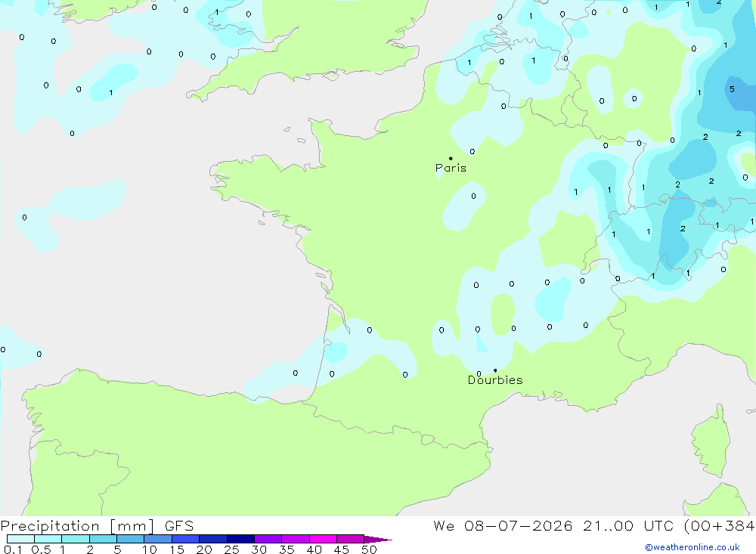Click the 10 legend scale label
The image size is (756, 554).
pyautogui.click(x=150, y=549)
